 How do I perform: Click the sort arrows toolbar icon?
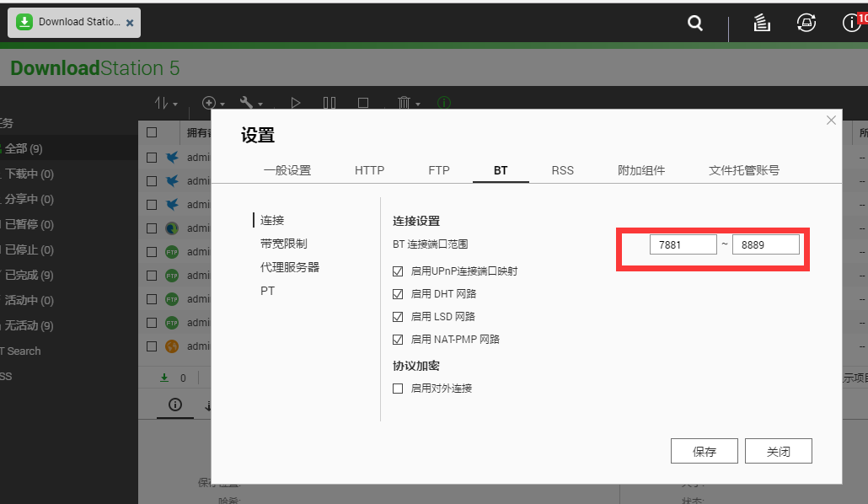click(161, 103)
